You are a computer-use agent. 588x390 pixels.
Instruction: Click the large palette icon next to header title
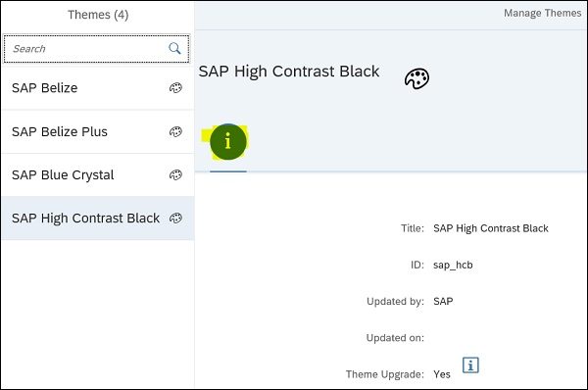[416, 78]
